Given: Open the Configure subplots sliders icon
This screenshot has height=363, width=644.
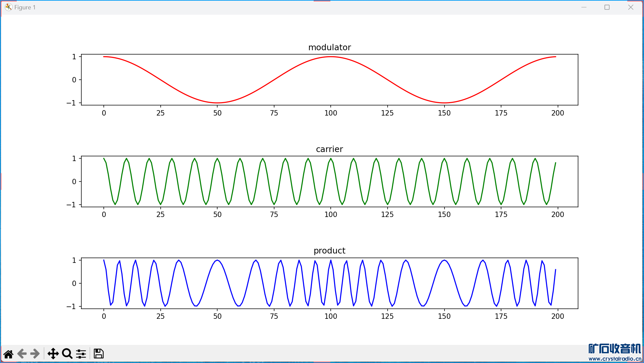Looking at the screenshot, I should click(81, 354).
